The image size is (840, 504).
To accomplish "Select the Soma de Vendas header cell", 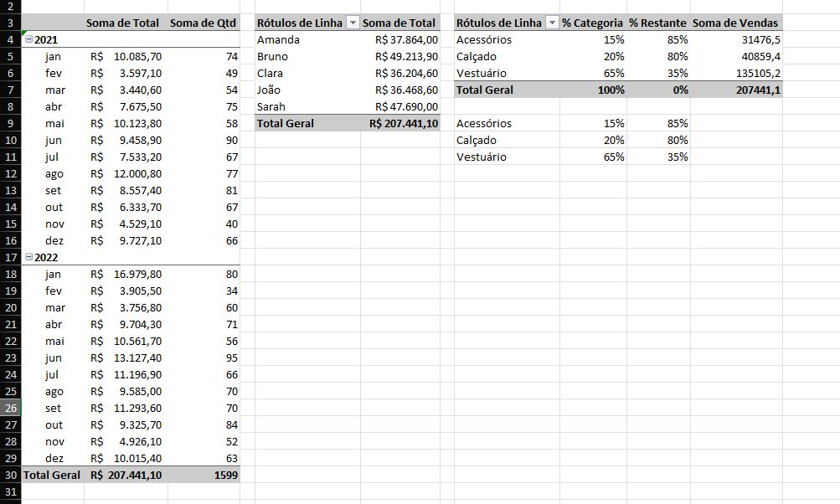I will (x=735, y=23).
